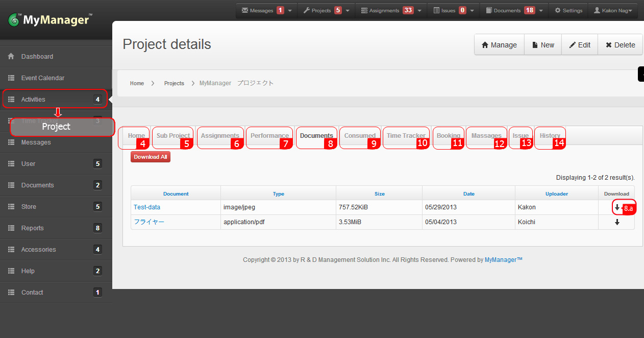Image resolution: width=644 pixels, height=338 pixels.
Task: Click the download arrow for Test-data
Action: tap(617, 207)
